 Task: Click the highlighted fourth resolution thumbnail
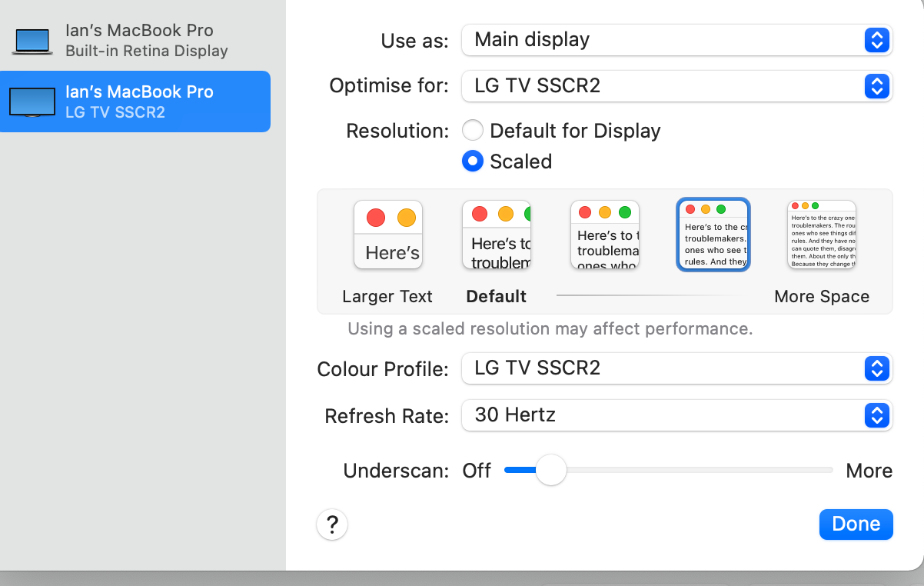[713, 235]
